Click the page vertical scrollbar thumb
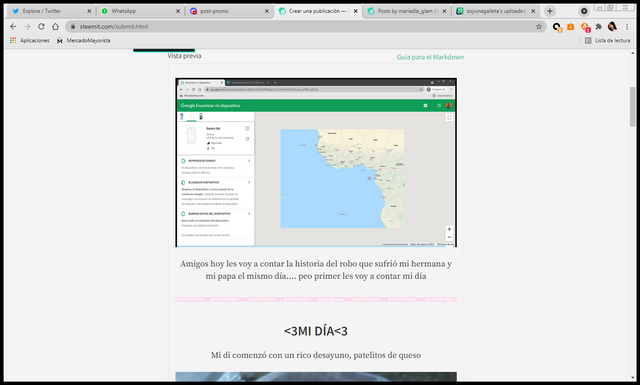 632,107
